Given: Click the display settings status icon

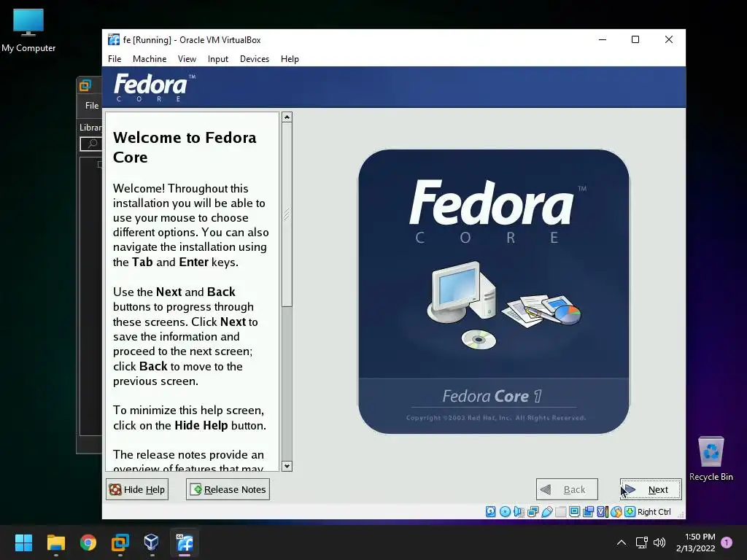Looking at the screenshot, I should pyautogui.click(x=575, y=512).
